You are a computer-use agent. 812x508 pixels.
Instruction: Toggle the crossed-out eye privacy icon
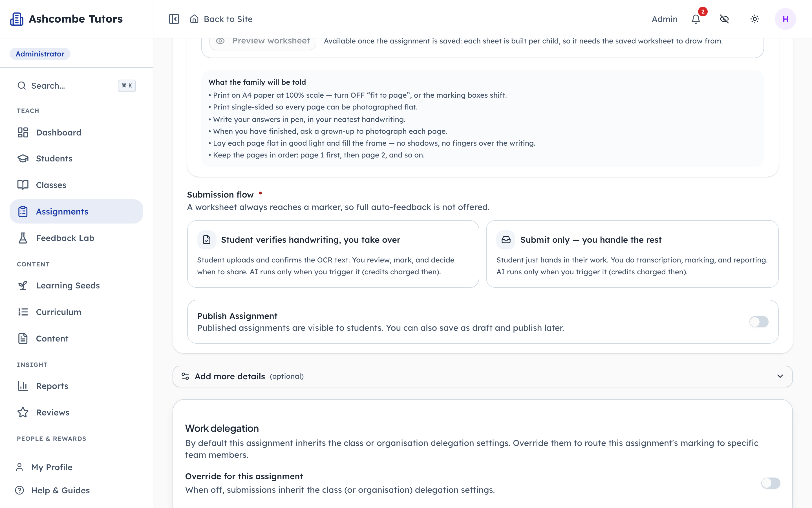pos(724,19)
